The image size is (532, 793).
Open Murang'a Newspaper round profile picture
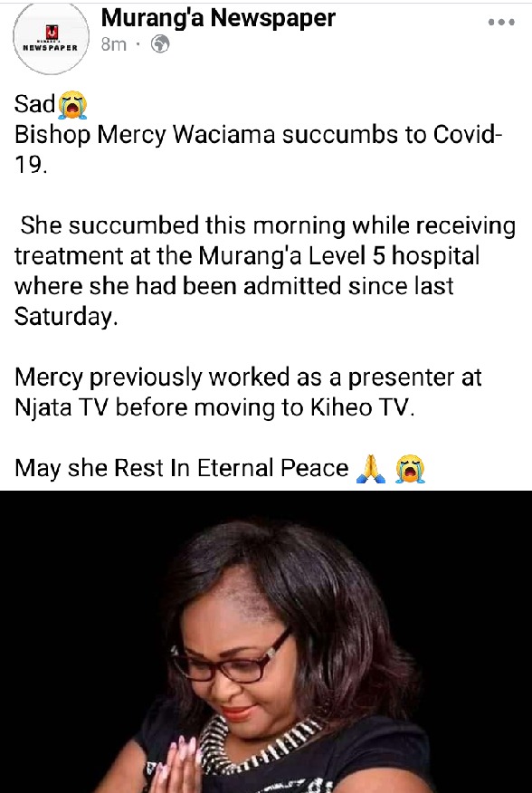point(51,38)
